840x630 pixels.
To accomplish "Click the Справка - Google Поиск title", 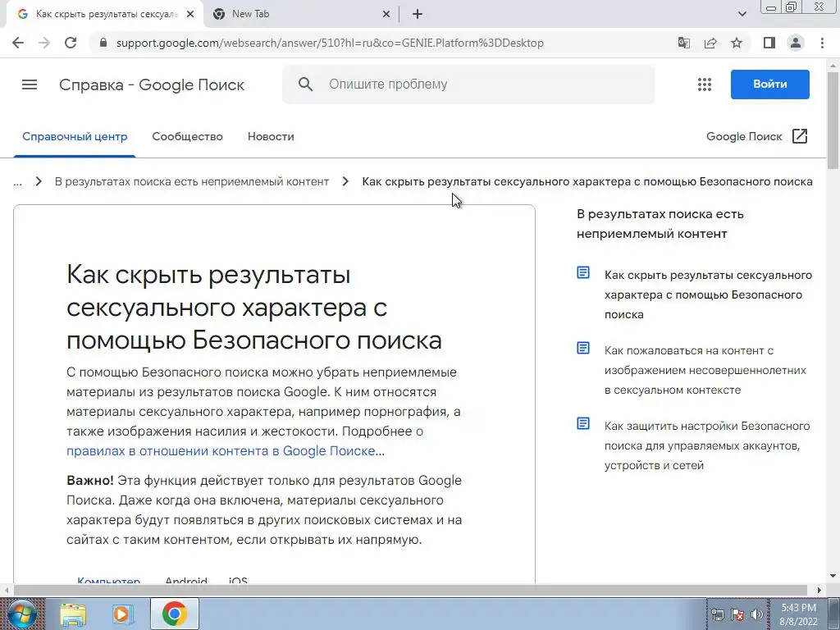I will (x=152, y=84).
